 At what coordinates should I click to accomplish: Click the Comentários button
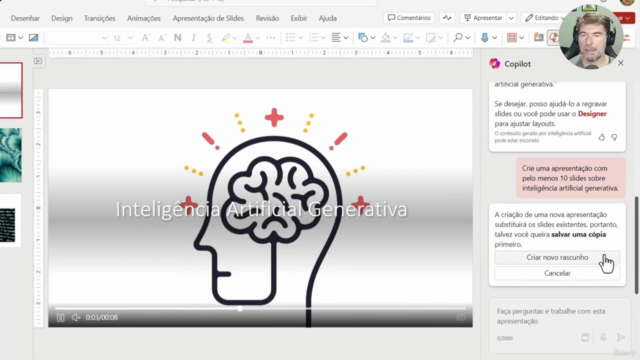pyautogui.click(x=409, y=18)
